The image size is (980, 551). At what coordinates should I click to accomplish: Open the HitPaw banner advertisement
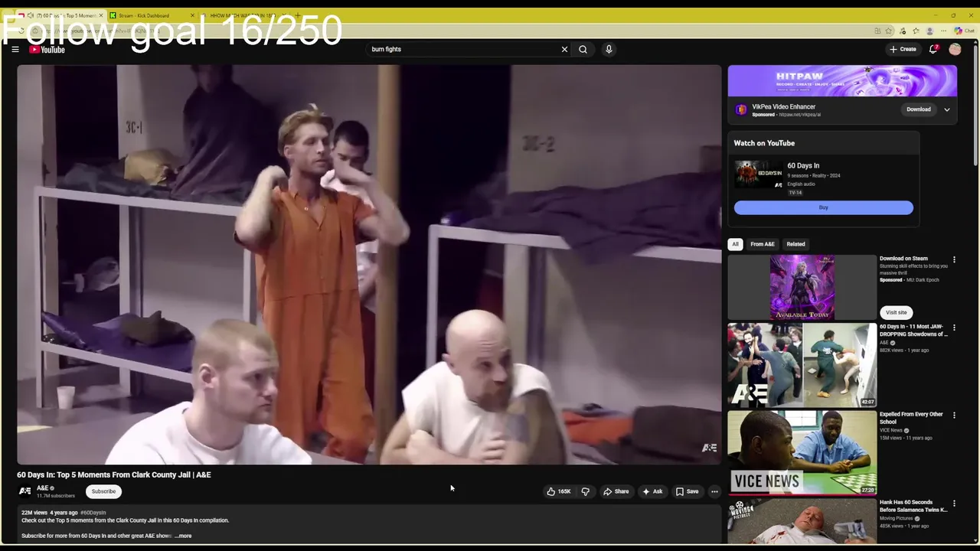click(842, 81)
